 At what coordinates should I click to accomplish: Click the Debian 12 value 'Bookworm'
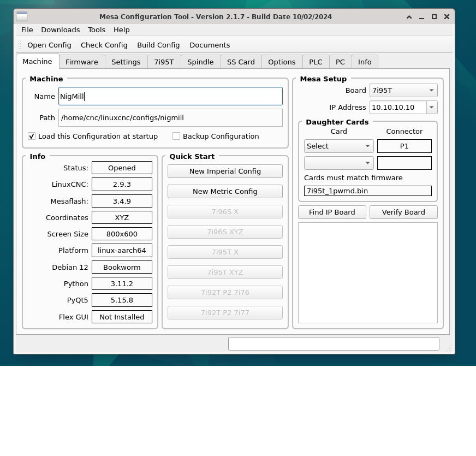coord(122,268)
